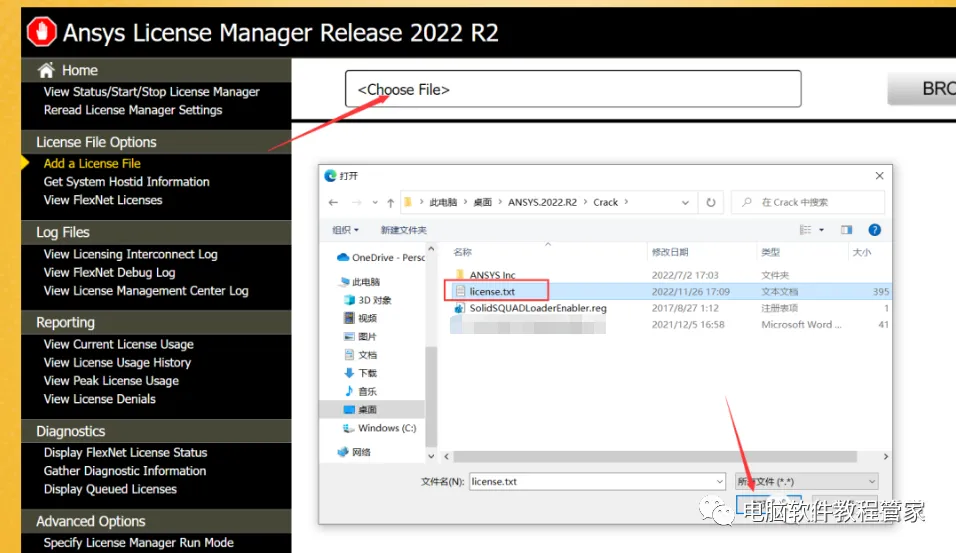
Task: Click the search Crack field
Action: point(808,202)
